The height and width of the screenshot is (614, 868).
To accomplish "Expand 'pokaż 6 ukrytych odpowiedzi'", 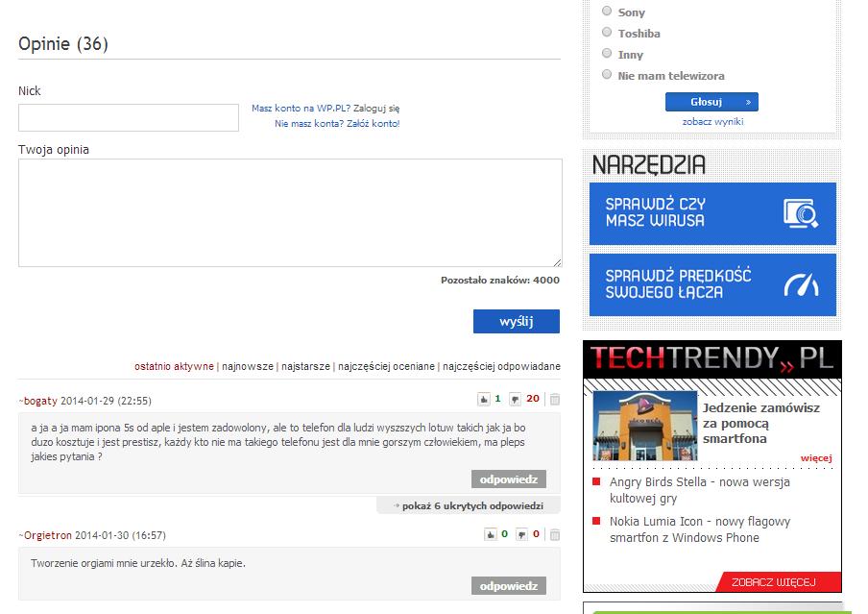I will [x=469, y=505].
